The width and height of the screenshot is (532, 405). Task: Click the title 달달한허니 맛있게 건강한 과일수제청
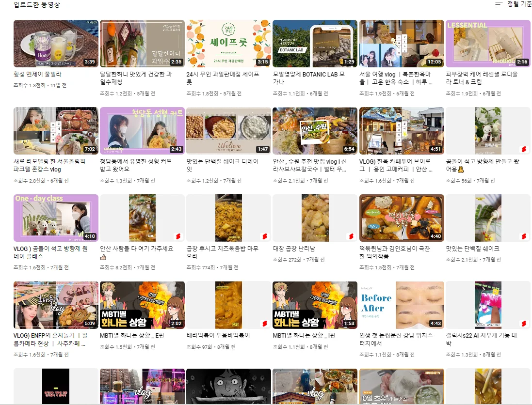[136, 78]
